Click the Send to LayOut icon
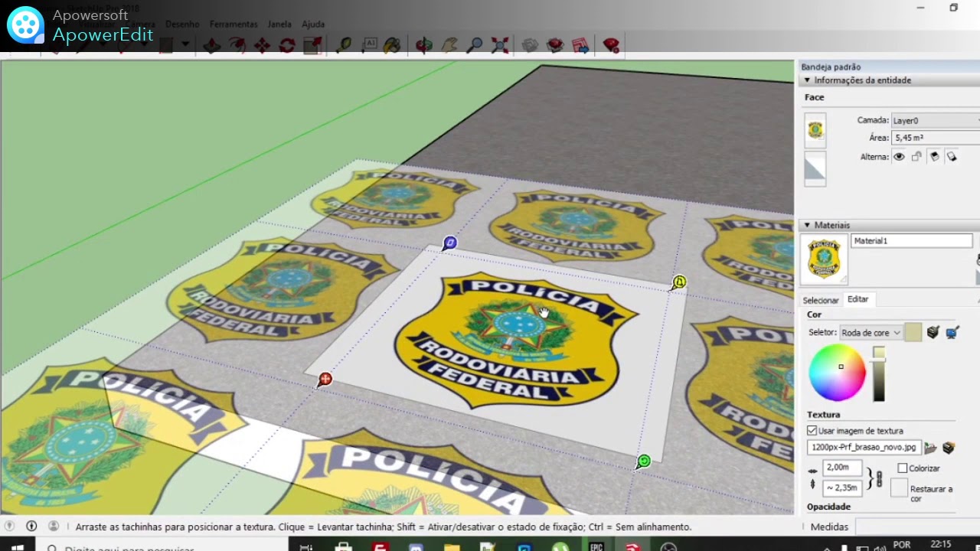The height and width of the screenshot is (551, 980). tap(580, 46)
